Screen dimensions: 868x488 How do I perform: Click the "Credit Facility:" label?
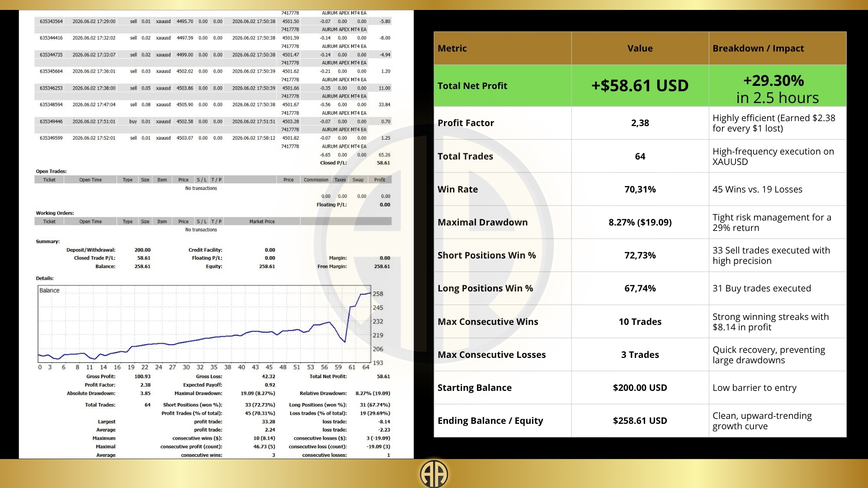(x=205, y=250)
